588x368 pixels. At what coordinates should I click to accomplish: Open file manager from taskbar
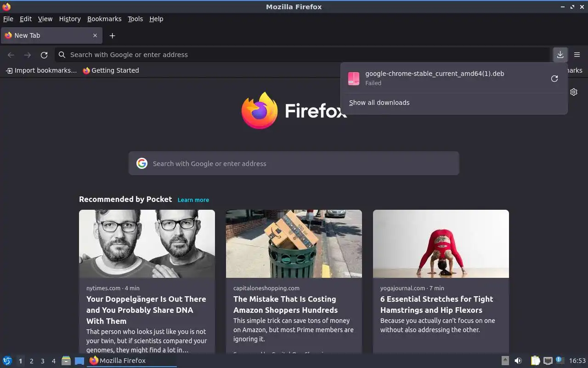(66, 361)
